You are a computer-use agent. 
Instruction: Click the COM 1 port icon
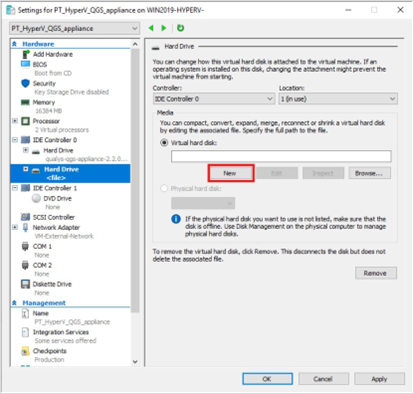(x=25, y=246)
